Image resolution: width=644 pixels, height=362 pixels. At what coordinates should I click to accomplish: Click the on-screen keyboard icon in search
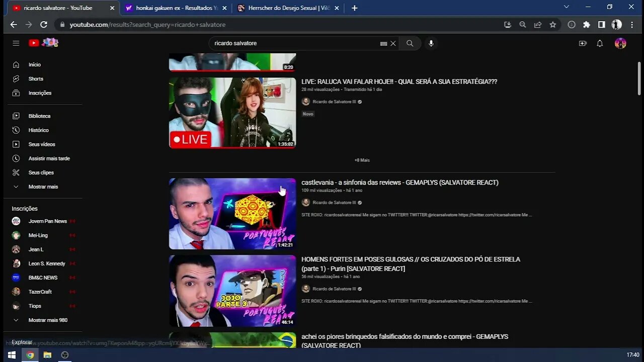point(383,44)
